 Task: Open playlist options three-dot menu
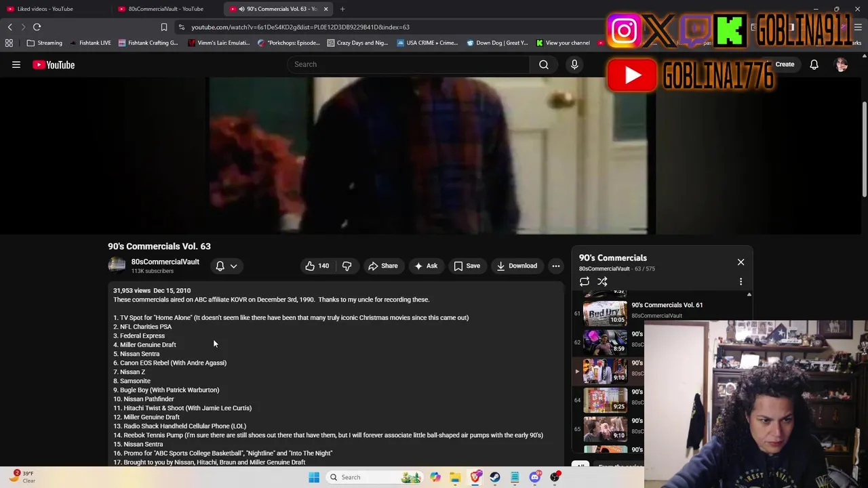[741, 281]
